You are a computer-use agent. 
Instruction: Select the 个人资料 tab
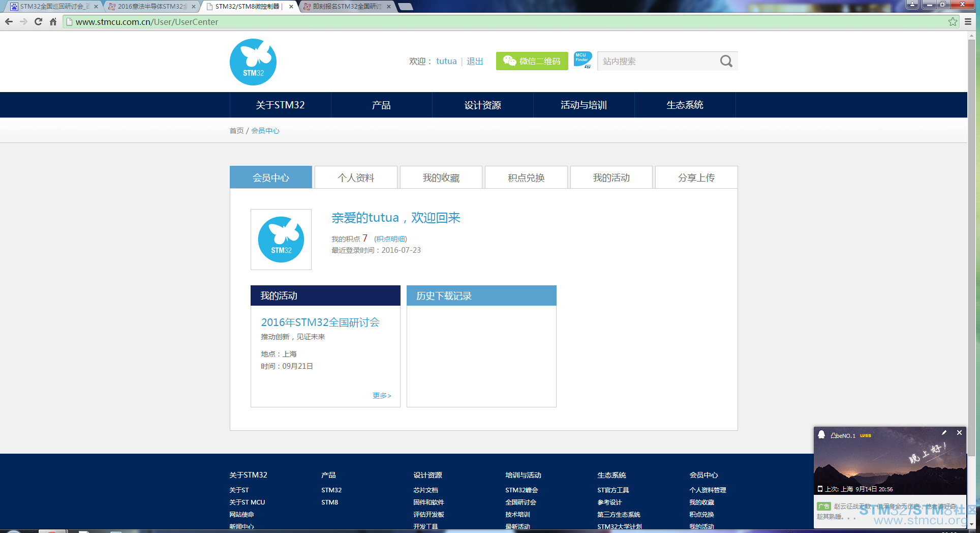[356, 177]
